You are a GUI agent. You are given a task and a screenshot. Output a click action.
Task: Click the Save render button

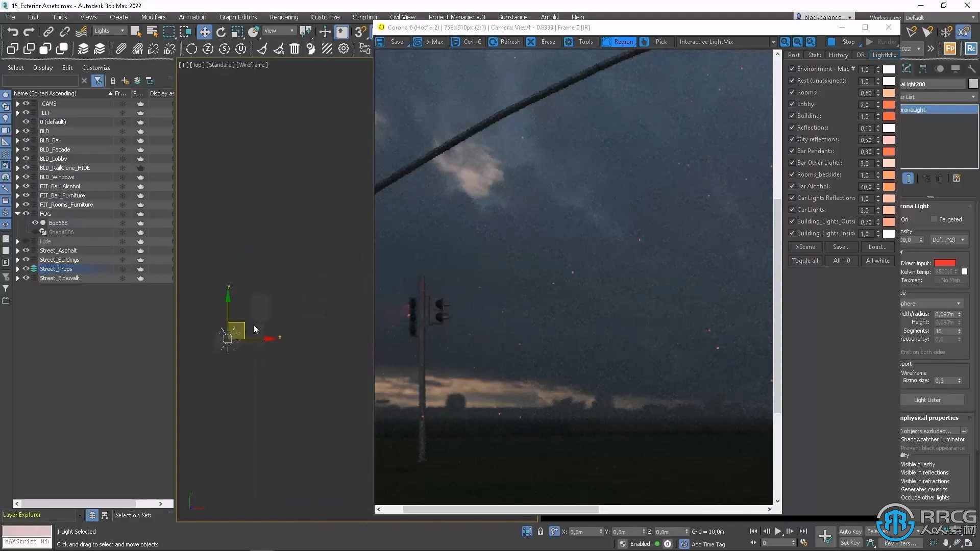[397, 41]
